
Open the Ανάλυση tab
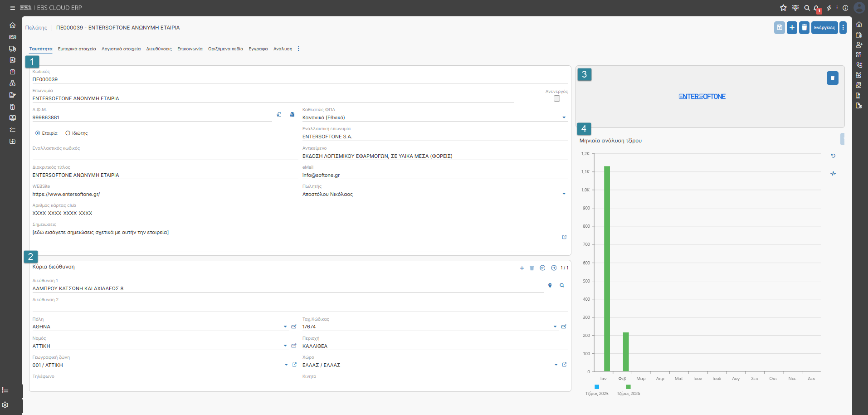[x=283, y=49]
